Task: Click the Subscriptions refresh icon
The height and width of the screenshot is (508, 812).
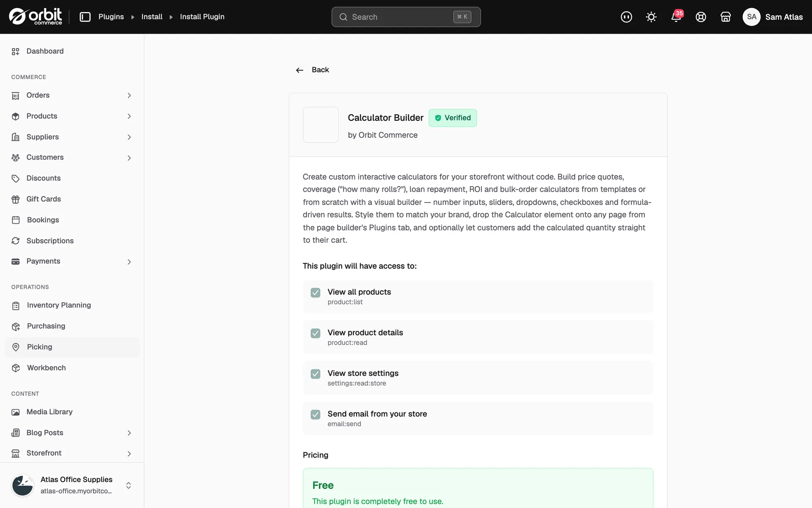Action: (15, 241)
